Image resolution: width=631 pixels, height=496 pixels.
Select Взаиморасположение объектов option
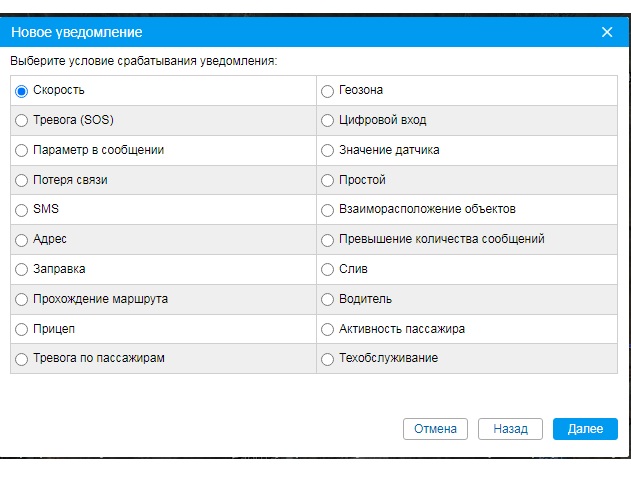328,210
